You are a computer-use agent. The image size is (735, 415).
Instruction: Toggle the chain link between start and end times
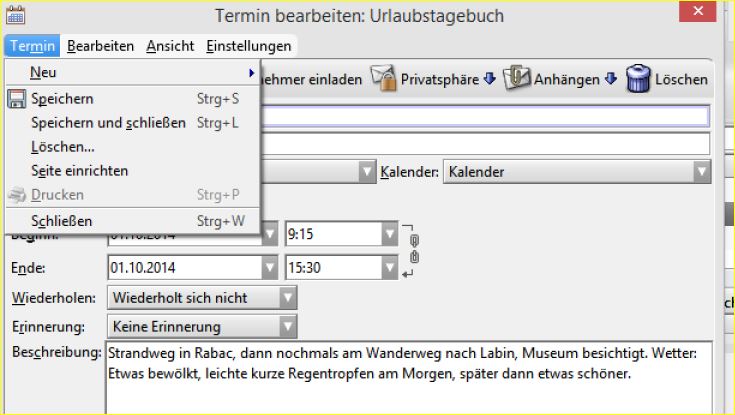pyautogui.click(x=414, y=249)
